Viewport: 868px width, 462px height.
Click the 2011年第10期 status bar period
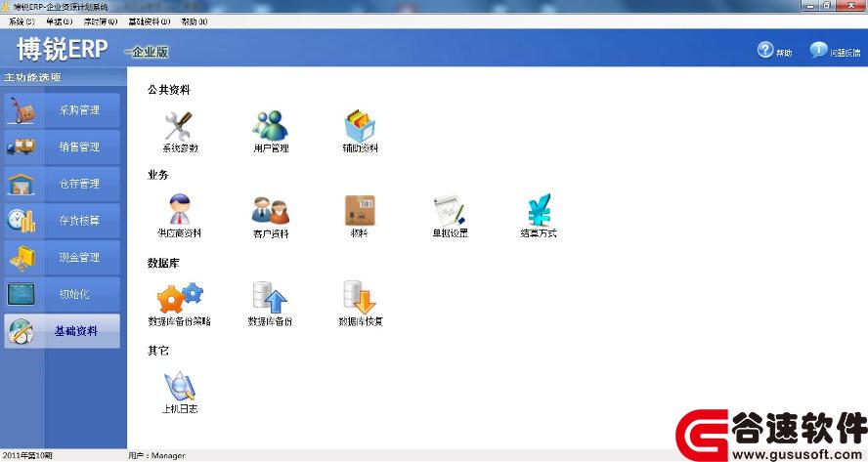(27, 455)
